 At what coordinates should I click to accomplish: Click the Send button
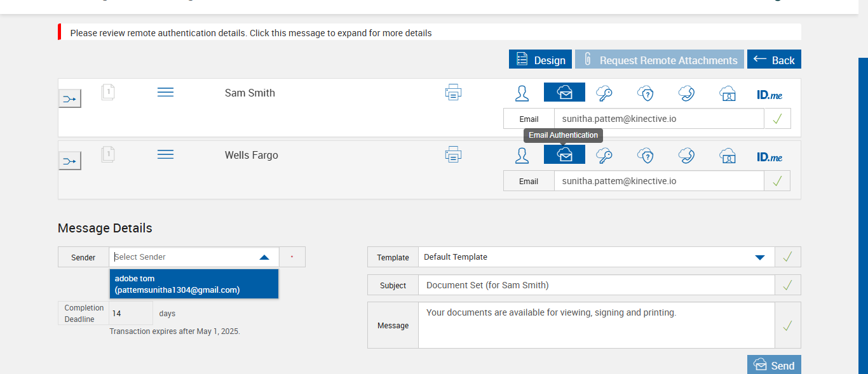coord(774,365)
